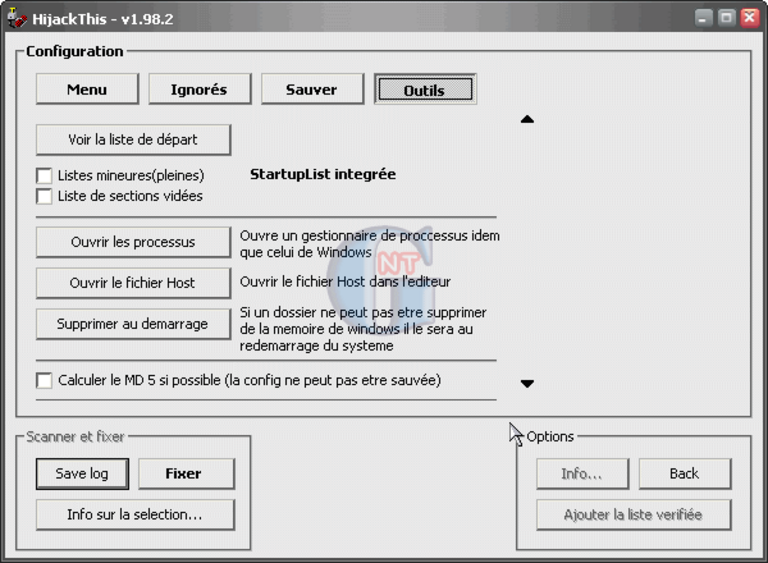Screen dimensions: 768x563
Task: Maximize the HijackThis window
Action: coord(727,18)
